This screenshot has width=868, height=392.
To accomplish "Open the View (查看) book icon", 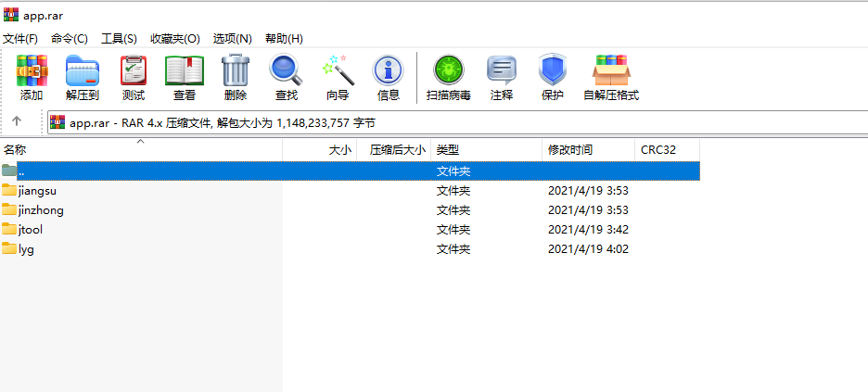I will [185, 76].
